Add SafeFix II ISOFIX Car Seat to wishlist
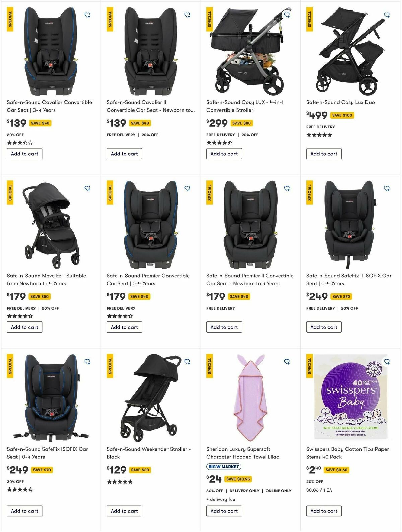This screenshot has height=532, width=402. tap(387, 189)
